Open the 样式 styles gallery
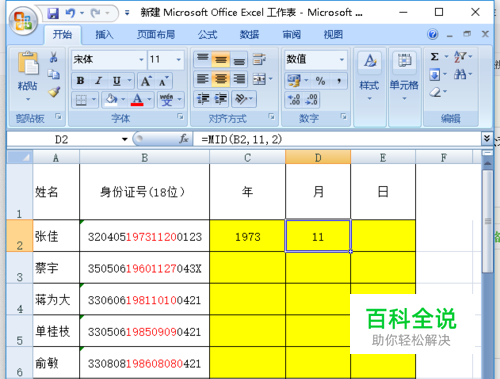 (x=369, y=77)
